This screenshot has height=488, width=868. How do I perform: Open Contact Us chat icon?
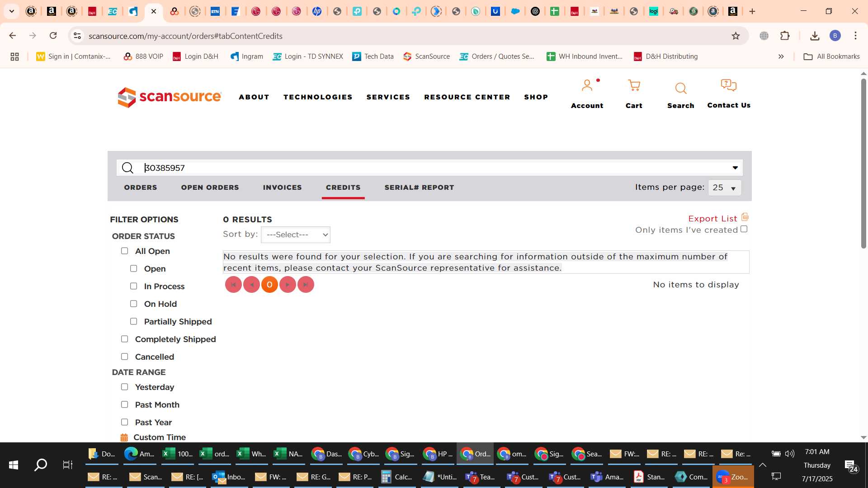[x=728, y=85]
